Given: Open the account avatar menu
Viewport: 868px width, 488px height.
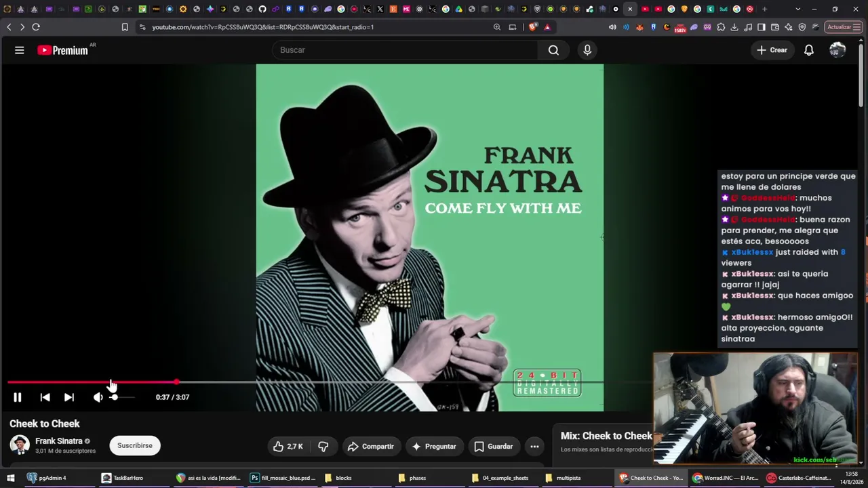Looking at the screenshot, I should (837, 50).
